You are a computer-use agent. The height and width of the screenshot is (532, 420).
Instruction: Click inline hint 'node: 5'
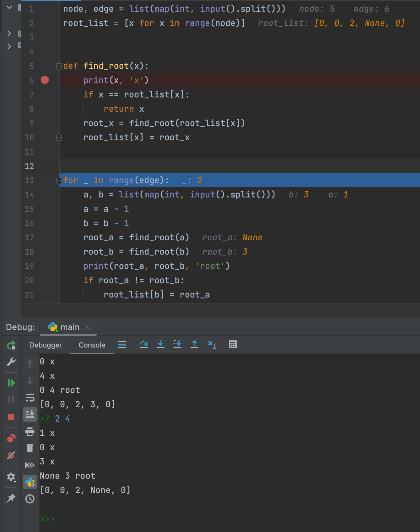317,9
